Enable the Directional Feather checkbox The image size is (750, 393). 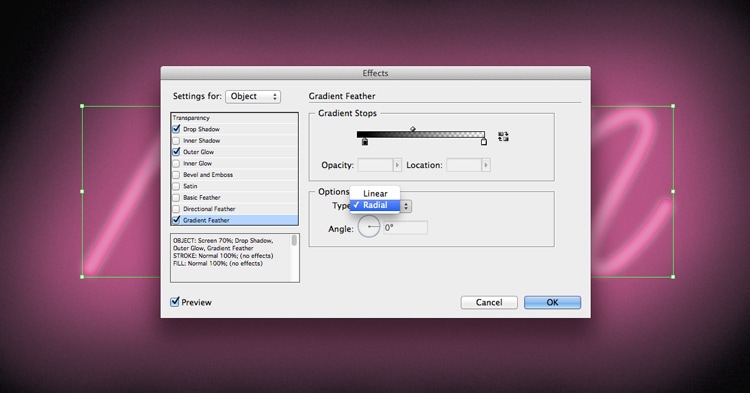click(176, 209)
